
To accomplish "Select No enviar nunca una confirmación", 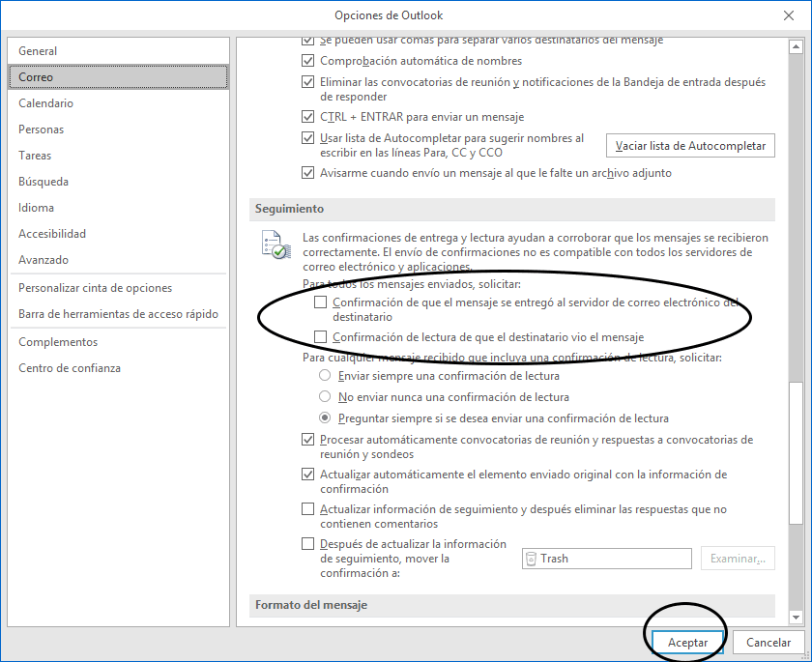I will 325,396.
